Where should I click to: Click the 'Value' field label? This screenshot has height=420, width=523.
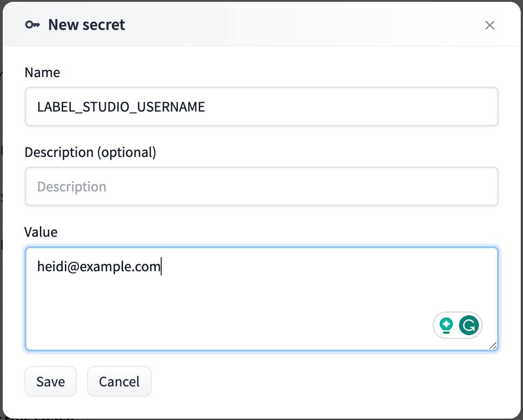click(x=41, y=232)
